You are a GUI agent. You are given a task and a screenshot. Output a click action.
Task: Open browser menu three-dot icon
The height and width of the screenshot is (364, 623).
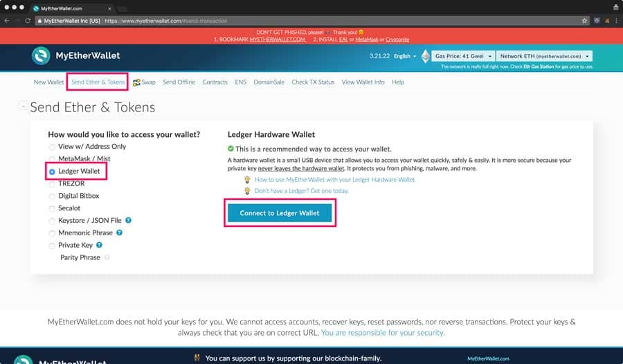tap(616, 21)
